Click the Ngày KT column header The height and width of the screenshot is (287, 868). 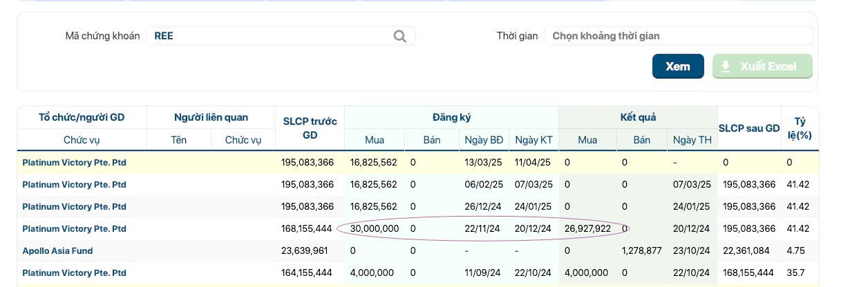533,140
